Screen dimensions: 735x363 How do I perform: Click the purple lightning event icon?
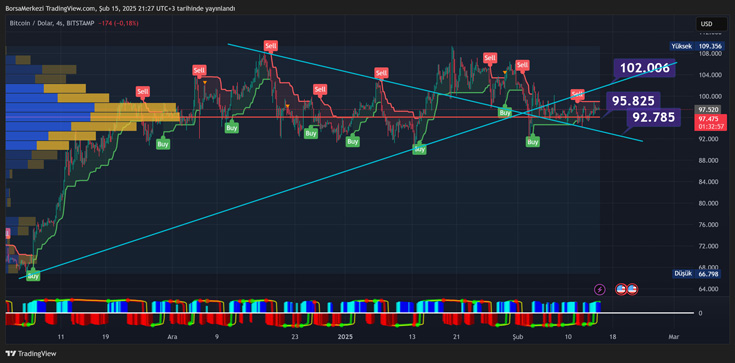tap(600, 289)
